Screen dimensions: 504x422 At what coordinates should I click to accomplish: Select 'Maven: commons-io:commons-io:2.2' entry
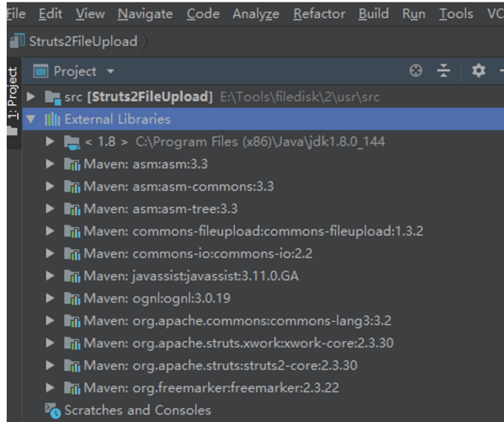263,253
